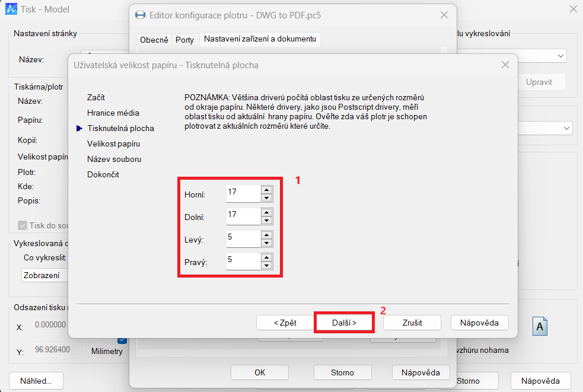Click the Další button to continue
The width and height of the screenshot is (583, 392).
pyautogui.click(x=344, y=323)
